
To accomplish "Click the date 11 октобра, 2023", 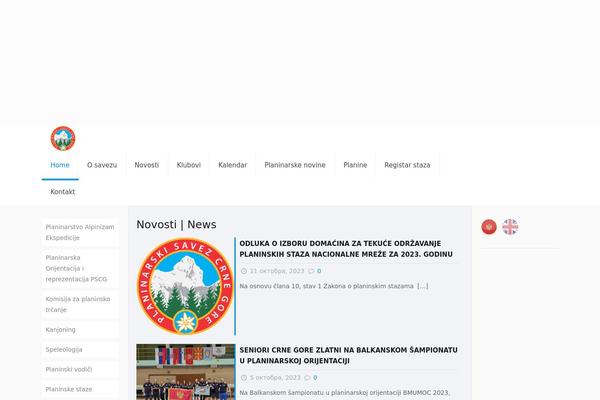I will 277,271.
